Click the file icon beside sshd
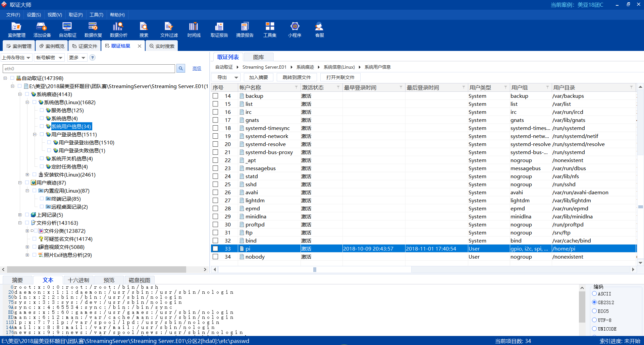Screen dimensions: 644x345 241,184
